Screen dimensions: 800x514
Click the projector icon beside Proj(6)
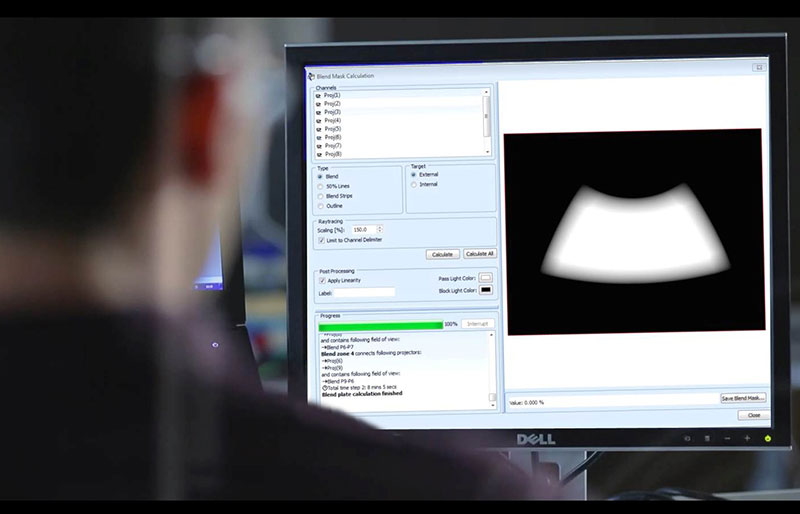(318, 138)
